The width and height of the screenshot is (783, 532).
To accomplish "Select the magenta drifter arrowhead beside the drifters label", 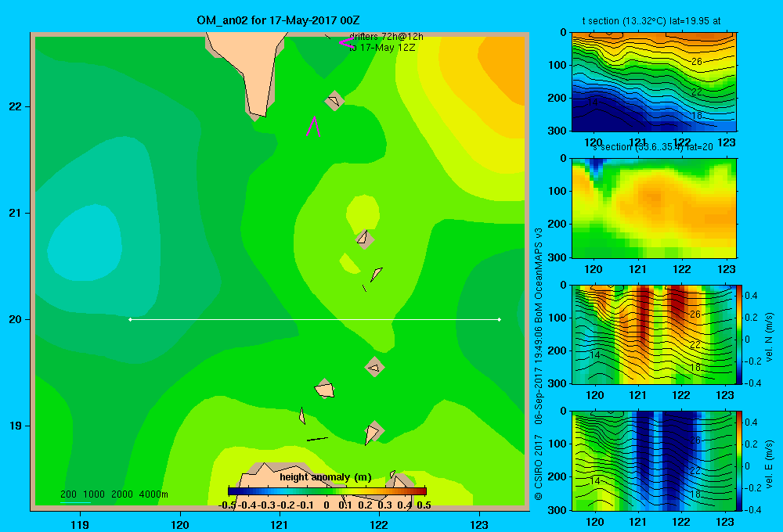I will pyautogui.click(x=345, y=42).
